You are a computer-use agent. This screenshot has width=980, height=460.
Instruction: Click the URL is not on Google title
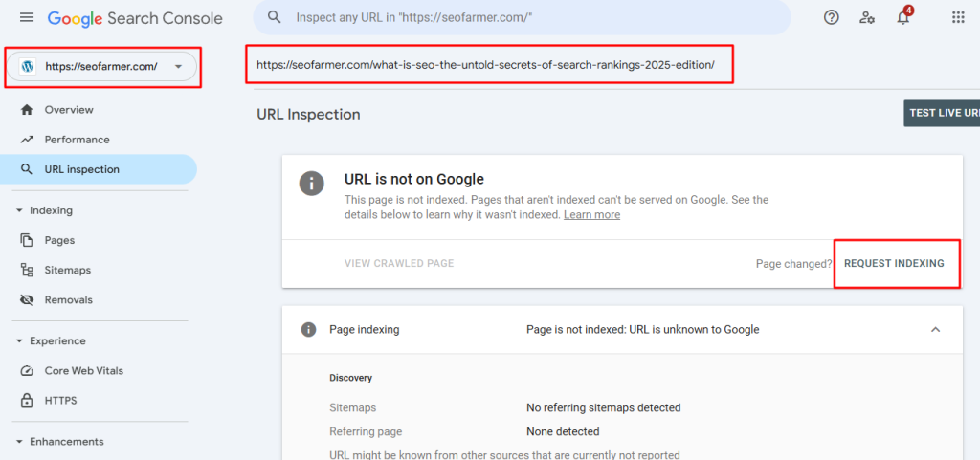pos(413,180)
